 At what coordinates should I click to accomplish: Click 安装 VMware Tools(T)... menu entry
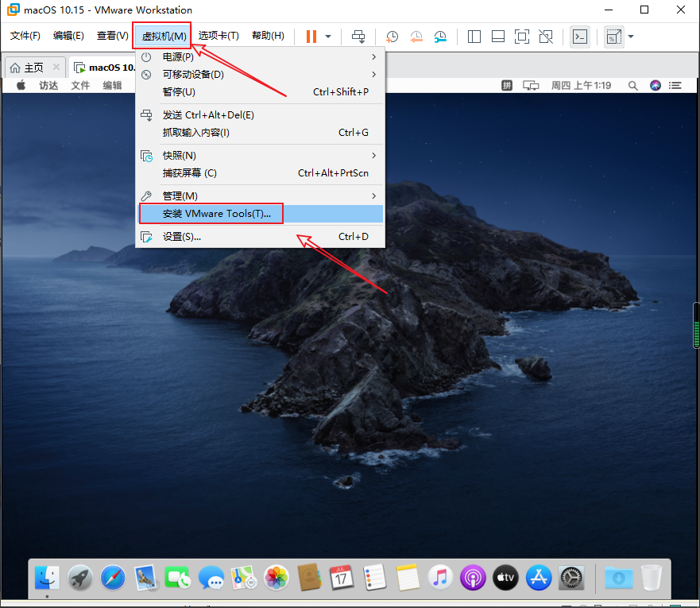click(x=261, y=214)
